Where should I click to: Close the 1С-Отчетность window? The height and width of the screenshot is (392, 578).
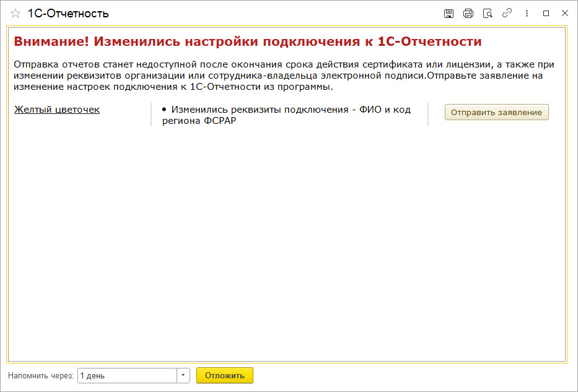coord(565,14)
